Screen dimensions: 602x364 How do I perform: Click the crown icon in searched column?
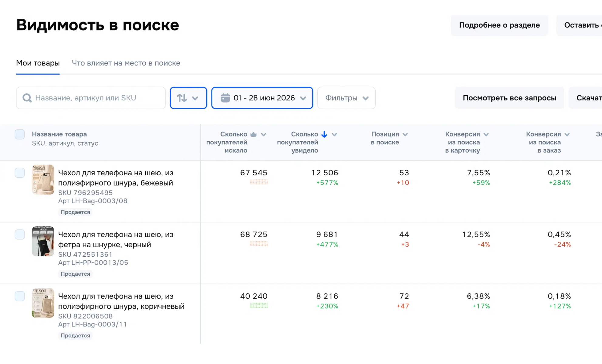pos(254,134)
